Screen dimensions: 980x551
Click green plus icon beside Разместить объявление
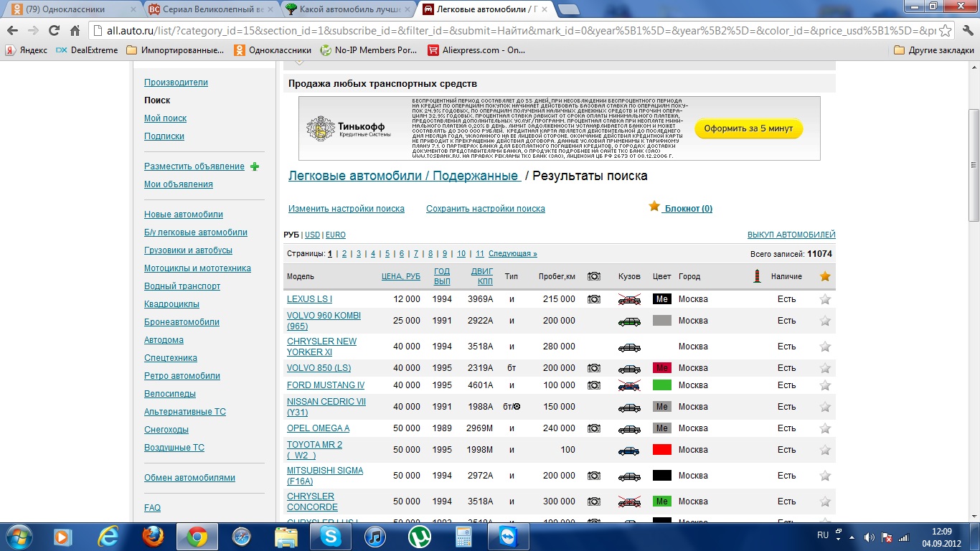(x=255, y=166)
